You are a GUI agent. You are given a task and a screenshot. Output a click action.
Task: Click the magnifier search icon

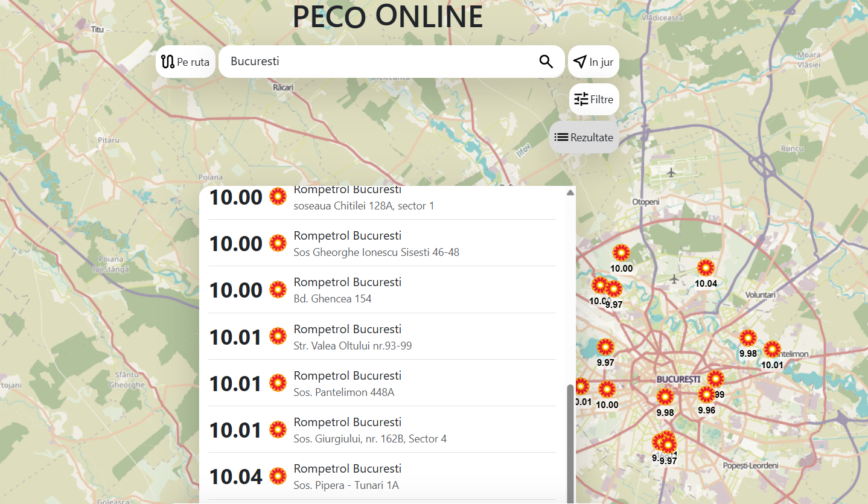(546, 62)
